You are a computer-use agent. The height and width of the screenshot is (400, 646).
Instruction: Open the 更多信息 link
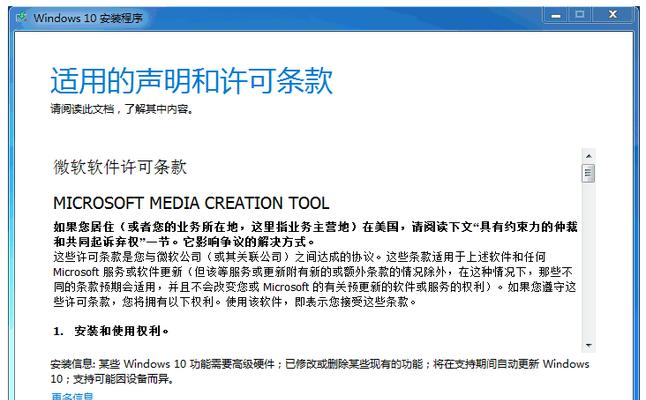(x=73, y=396)
